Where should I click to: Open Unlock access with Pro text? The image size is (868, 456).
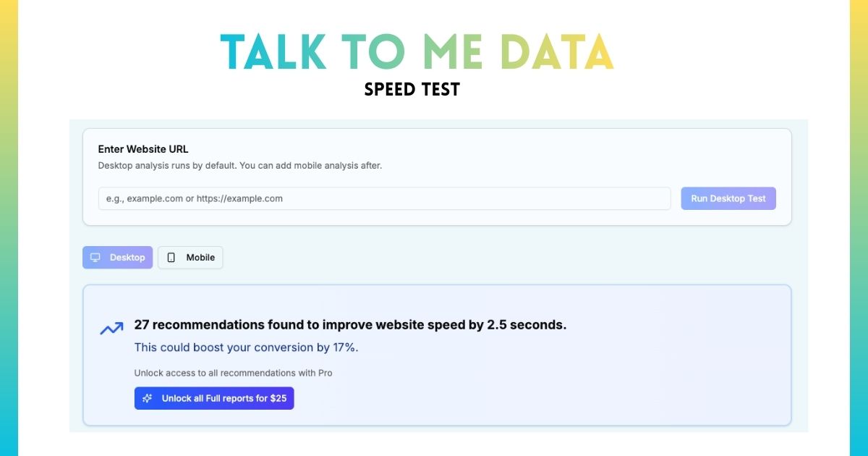(233, 373)
